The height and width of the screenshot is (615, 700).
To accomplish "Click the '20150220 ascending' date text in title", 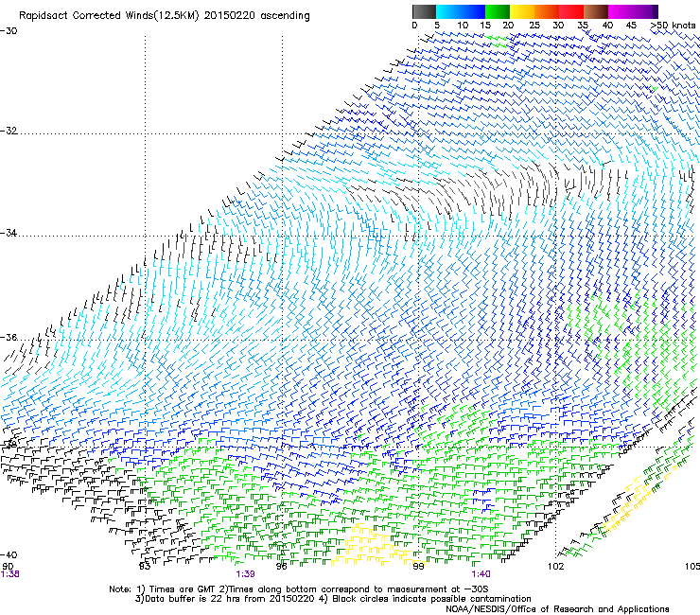I will 256,16.
